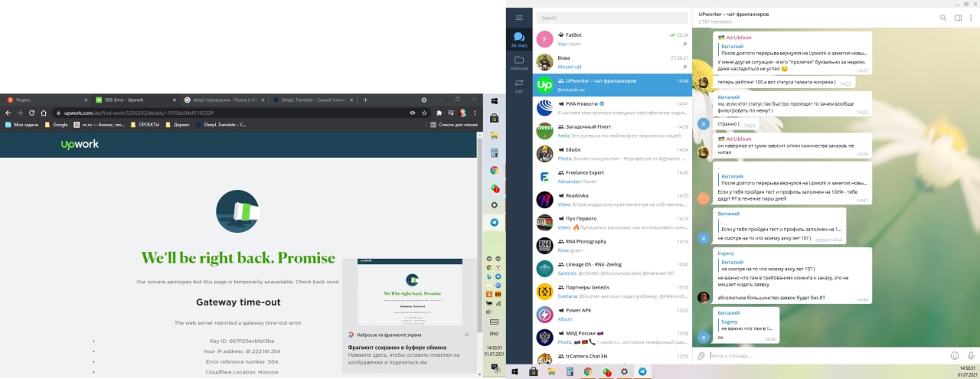Click the Write a message field

pos(827,355)
